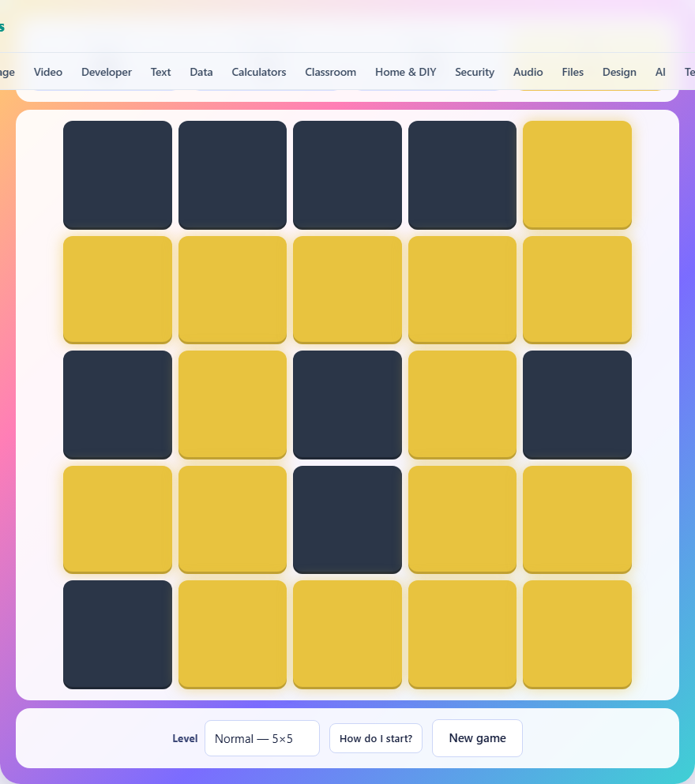
Task: Flip the yellow tile in row four, column two
Action: (x=232, y=520)
